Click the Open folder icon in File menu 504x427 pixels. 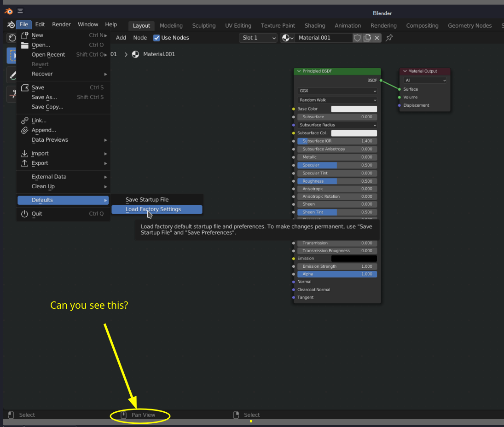point(25,45)
